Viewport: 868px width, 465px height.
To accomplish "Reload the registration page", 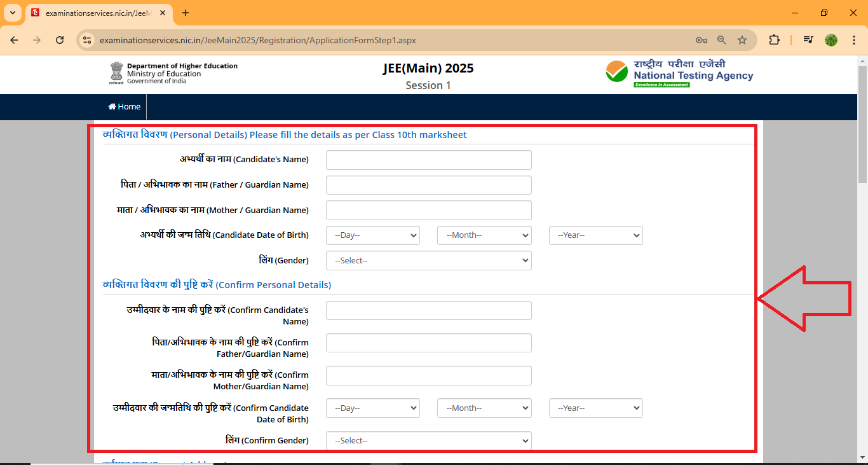I will (60, 39).
